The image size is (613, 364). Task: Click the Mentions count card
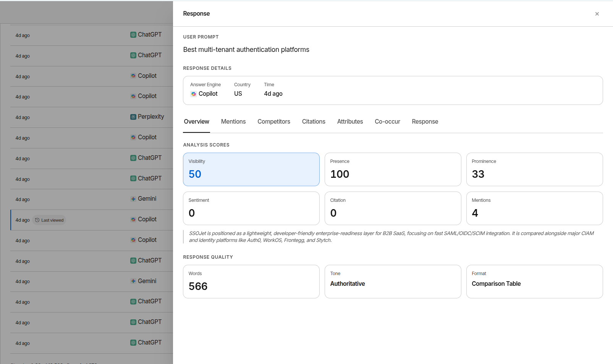[x=535, y=208]
